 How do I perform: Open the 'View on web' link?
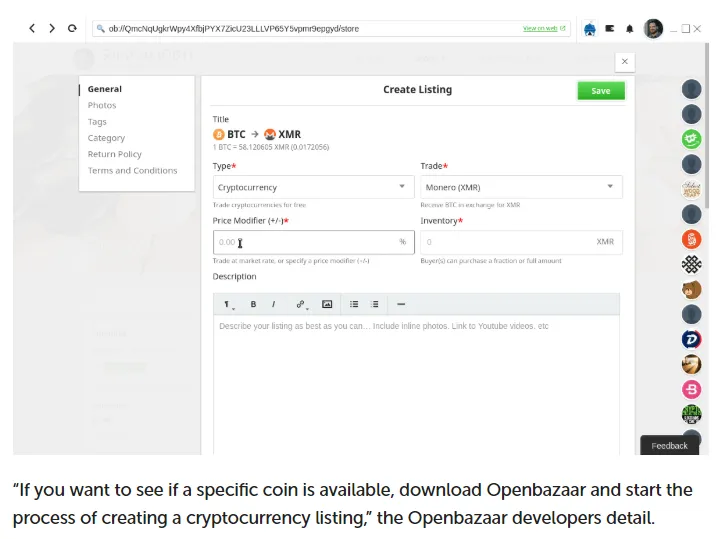(x=544, y=29)
